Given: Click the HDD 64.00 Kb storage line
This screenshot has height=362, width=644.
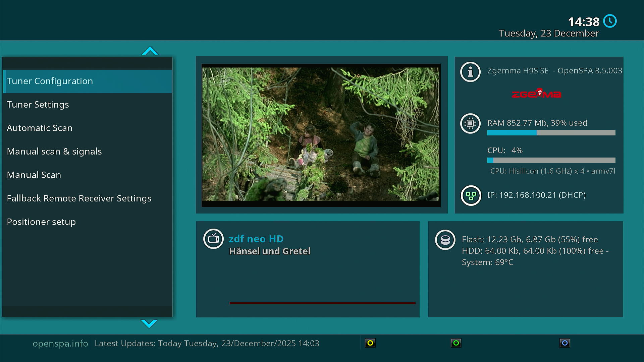Looking at the screenshot, I should [x=535, y=251].
